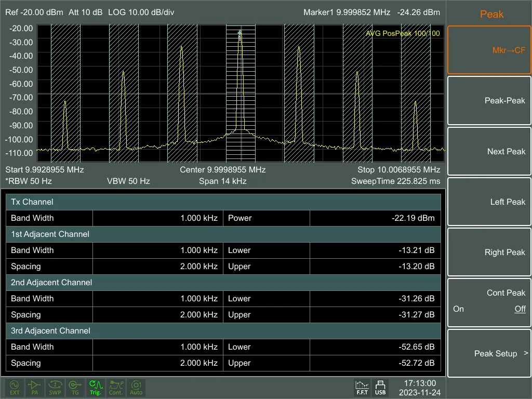Click the 1st Adjacent Channel Spacing value
The width and height of the screenshot is (532, 399).
tap(158, 267)
